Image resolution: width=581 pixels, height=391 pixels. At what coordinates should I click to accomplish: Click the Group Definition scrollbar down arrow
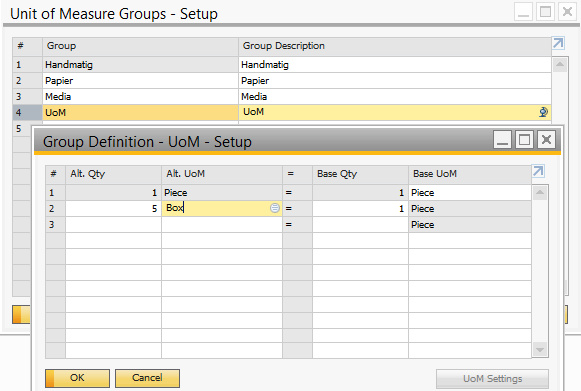(x=540, y=350)
